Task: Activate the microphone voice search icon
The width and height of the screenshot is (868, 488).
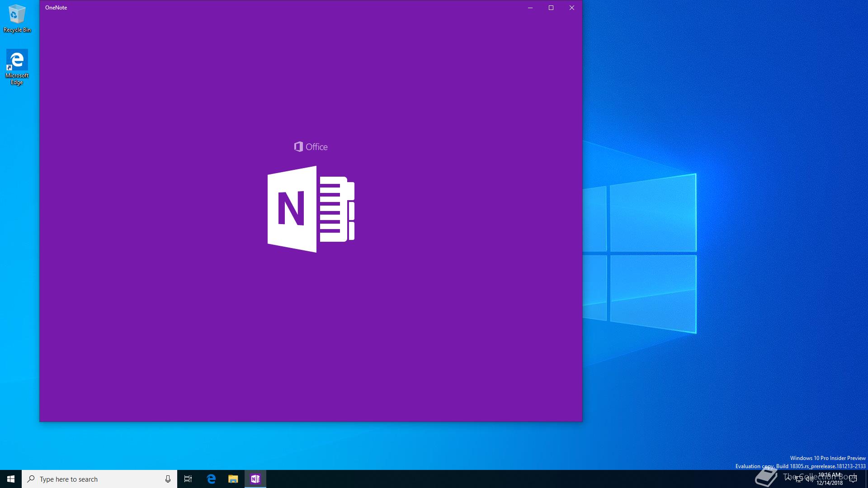Action: [168, 479]
